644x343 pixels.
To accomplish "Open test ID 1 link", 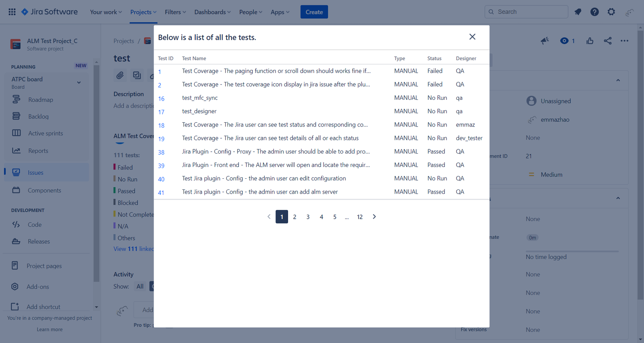I will click(160, 72).
